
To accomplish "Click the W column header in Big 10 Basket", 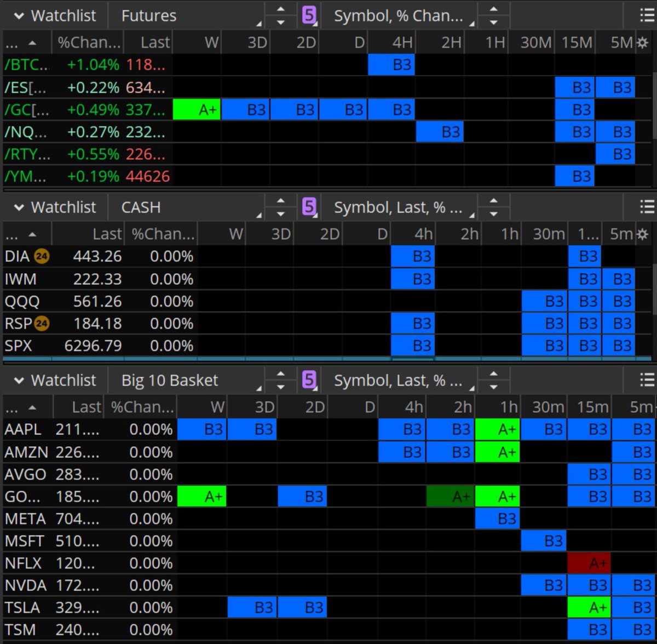I will (x=202, y=407).
